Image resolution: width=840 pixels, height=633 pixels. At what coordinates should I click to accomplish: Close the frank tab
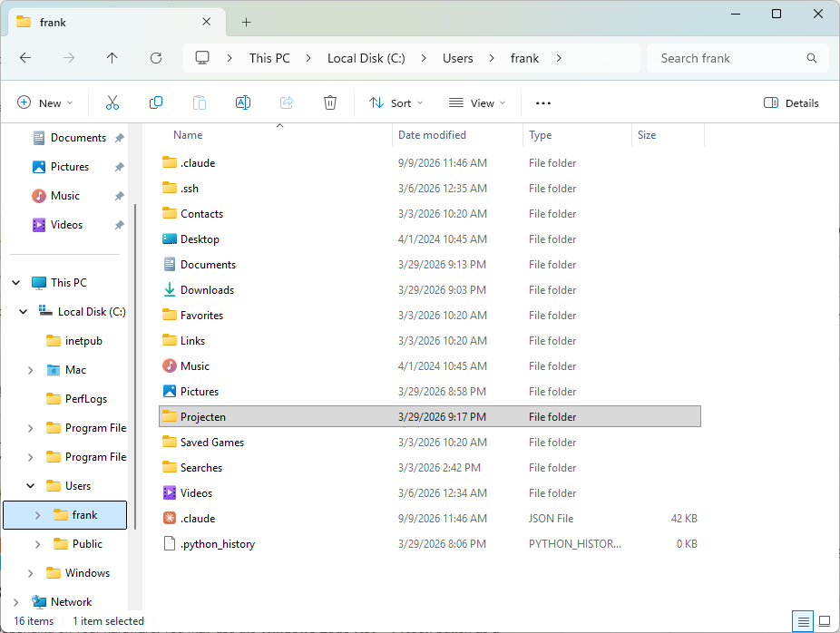click(x=206, y=22)
